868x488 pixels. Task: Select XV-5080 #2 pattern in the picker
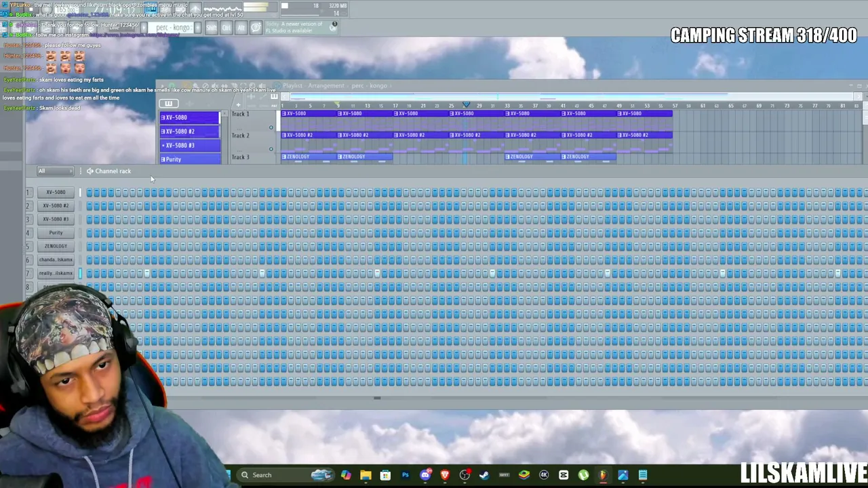[x=190, y=131]
